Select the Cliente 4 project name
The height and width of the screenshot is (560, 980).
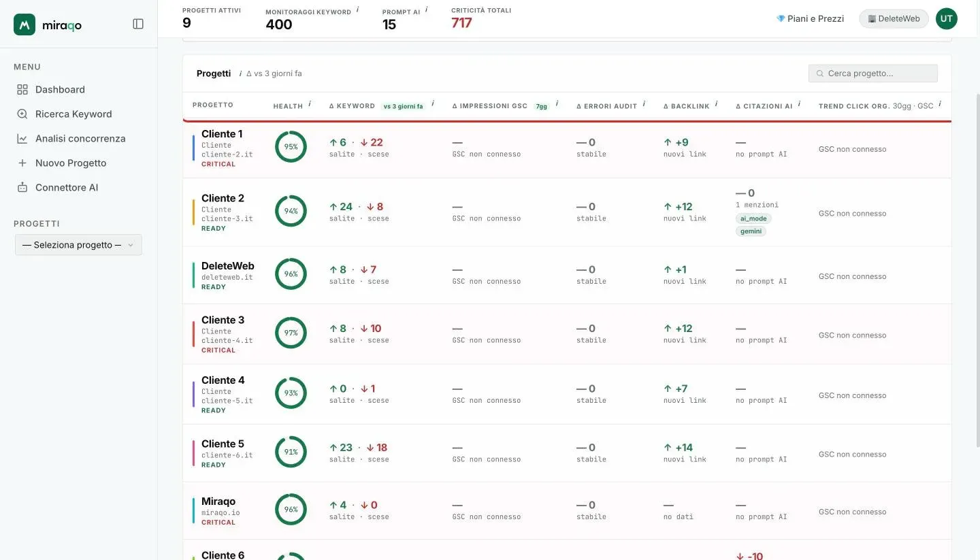click(x=223, y=380)
